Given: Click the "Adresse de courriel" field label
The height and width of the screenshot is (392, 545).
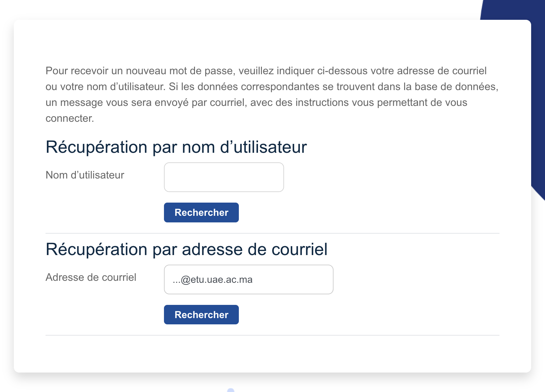Looking at the screenshot, I should [x=91, y=277].
